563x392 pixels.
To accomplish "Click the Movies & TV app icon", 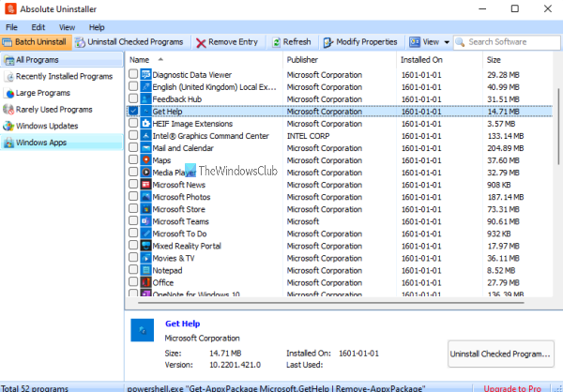I will (145, 258).
